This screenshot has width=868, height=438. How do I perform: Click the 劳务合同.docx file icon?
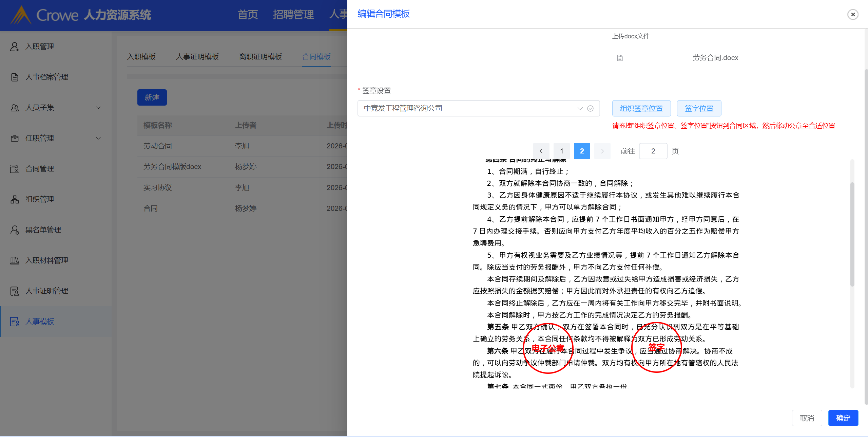point(619,58)
